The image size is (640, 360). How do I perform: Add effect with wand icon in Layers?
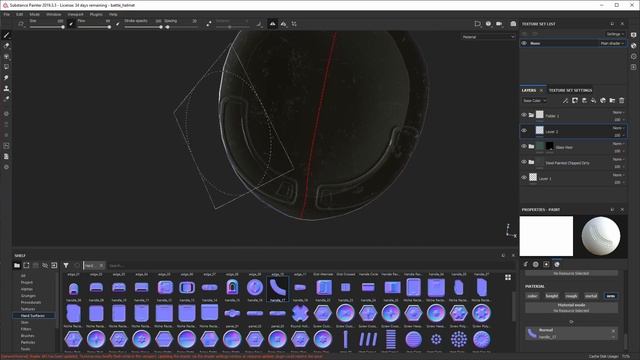565,100
